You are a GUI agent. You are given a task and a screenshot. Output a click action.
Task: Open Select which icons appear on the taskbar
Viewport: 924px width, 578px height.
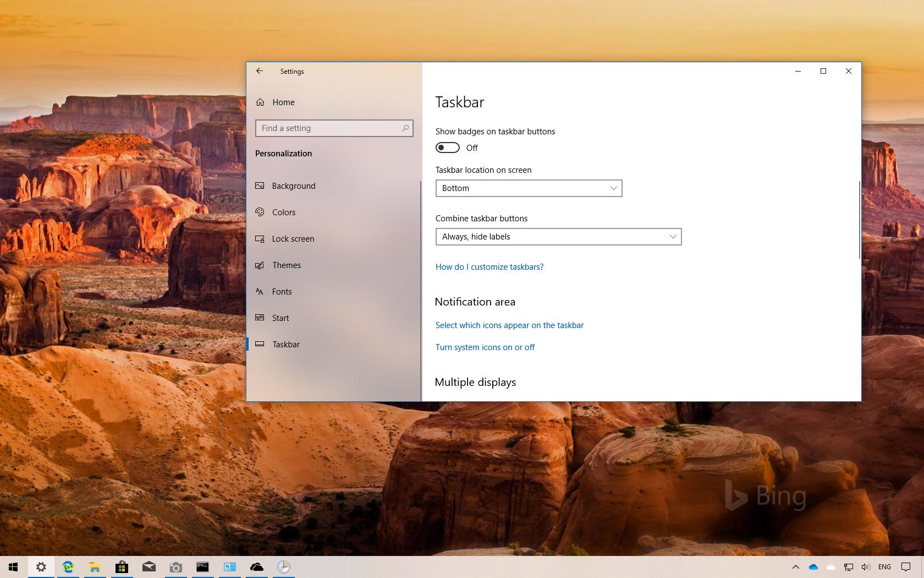(509, 325)
